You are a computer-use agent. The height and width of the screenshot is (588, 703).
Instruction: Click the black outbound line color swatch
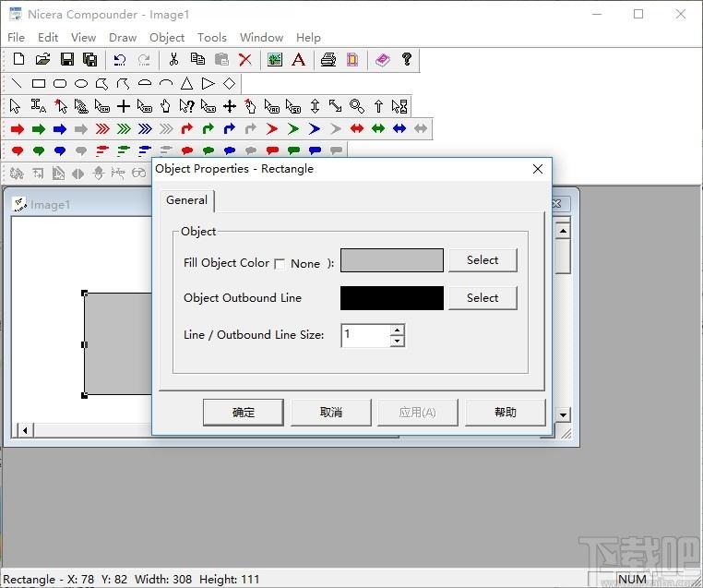[392, 298]
